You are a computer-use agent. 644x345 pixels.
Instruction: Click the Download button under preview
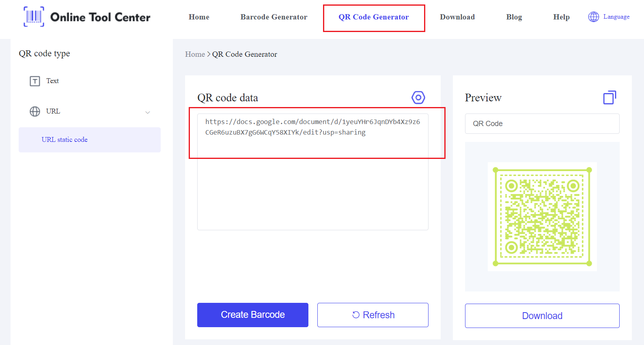(542, 316)
